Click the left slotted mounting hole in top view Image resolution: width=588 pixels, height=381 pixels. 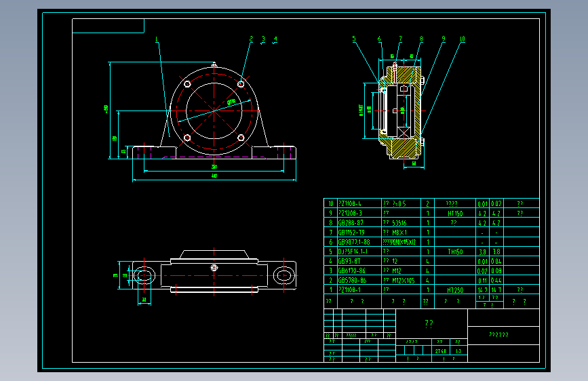click(x=144, y=276)
